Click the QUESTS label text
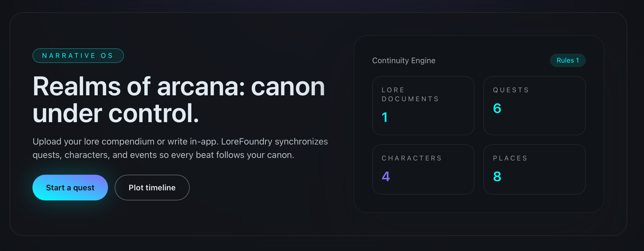644x251 pixels. 511,90
